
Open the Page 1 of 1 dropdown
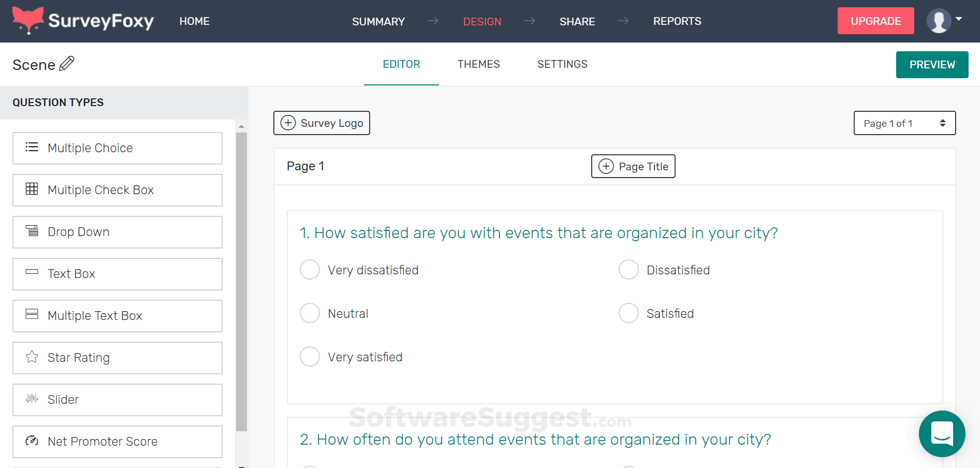(x=904, y=123)
